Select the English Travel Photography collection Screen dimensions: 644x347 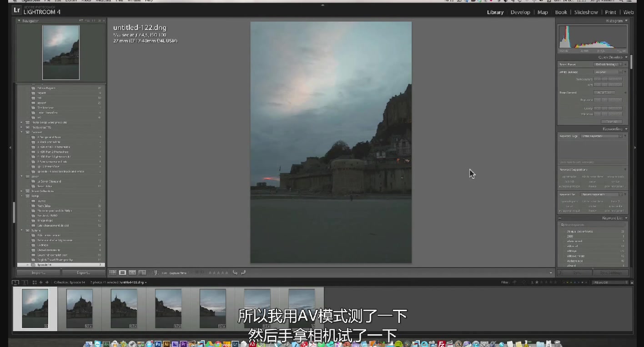click(61, 260)
